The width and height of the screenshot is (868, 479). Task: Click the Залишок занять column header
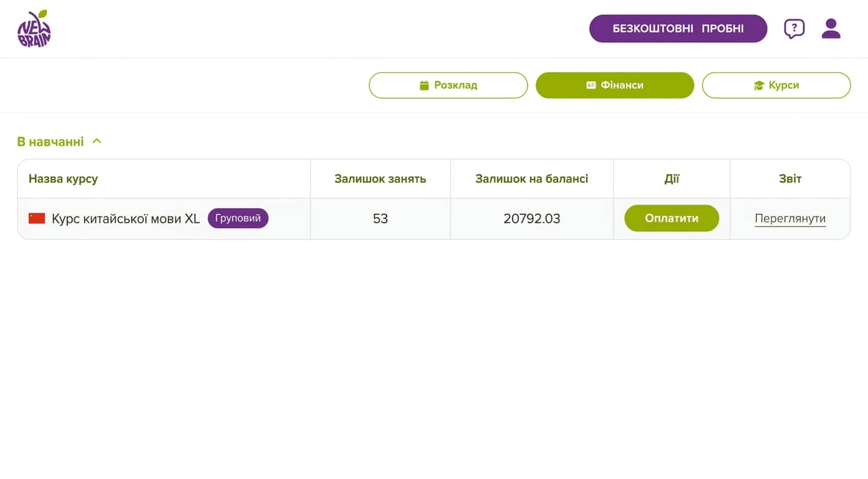pos(380,179)
